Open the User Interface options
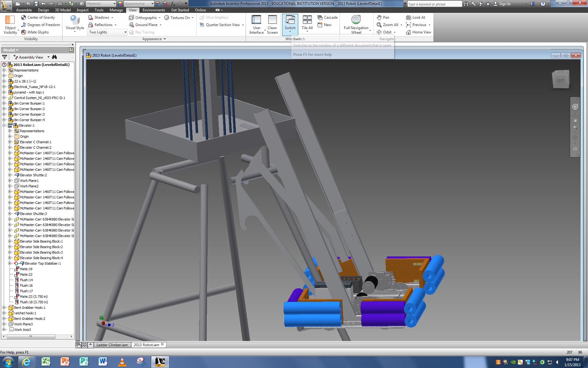 pyautogui.click(x=257, y=25)
